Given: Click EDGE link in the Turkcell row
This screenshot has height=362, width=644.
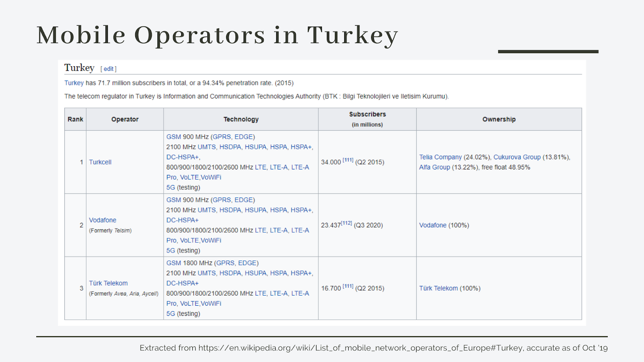Looking at the screenshot, I should click(x=244, y=137).
